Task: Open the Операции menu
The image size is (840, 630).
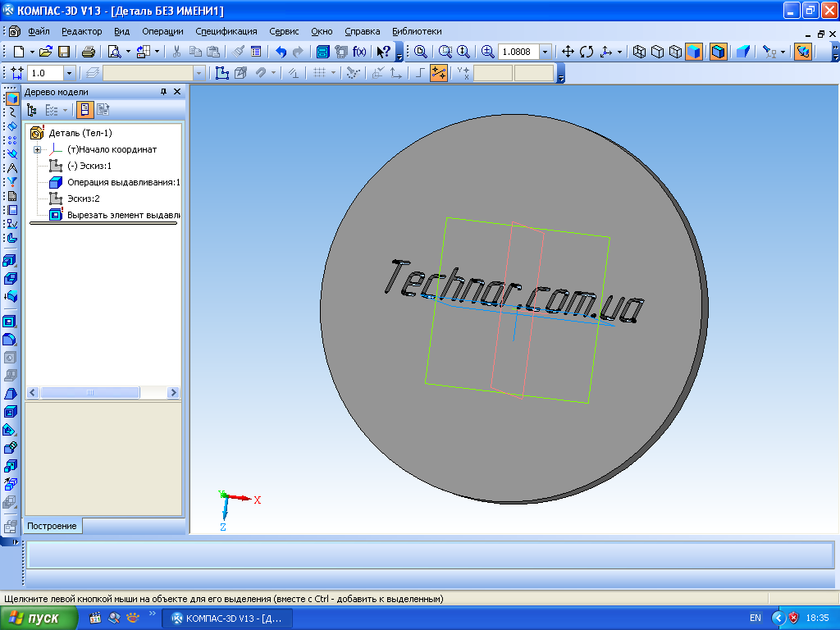Action: [163, 31]
